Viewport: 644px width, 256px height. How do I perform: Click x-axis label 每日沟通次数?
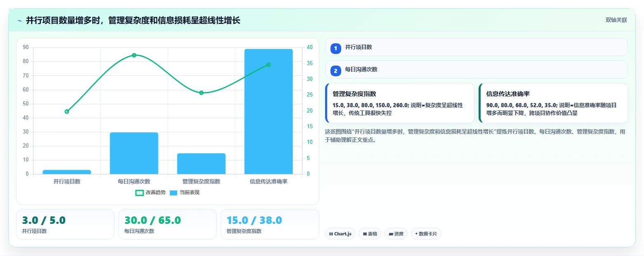coord(134,181)
